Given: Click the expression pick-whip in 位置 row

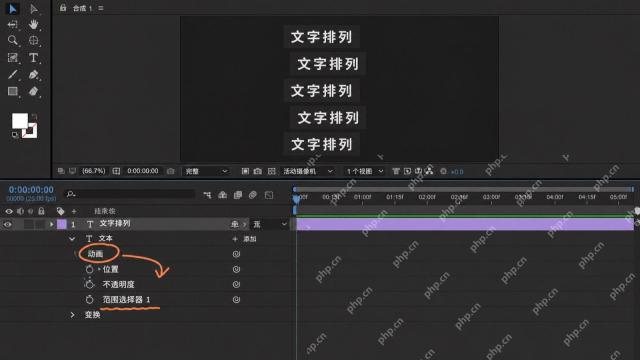Looking at the screenshot, I should [x=236, y=269].
